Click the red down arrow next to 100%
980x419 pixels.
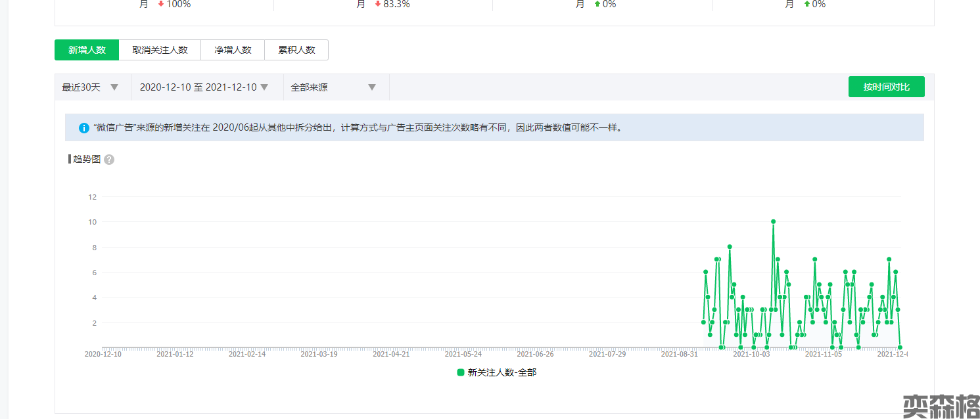coord(161,4)
